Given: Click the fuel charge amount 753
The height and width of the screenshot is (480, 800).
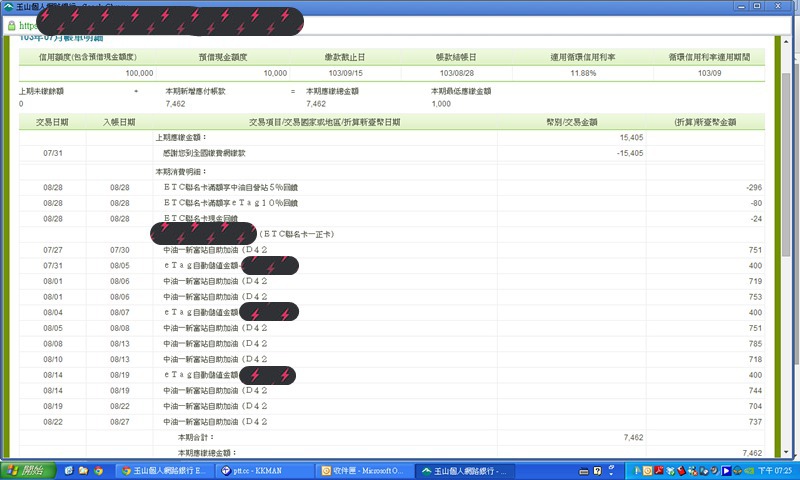Looking at the screenshot, I should click(755, 297).
